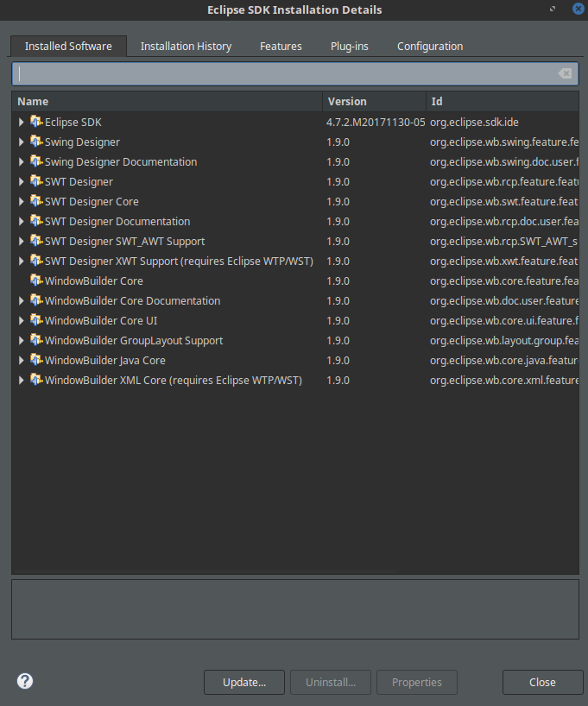The width and height of the screenshot is (588, 706).
Task: Expand Swing Designer Documentation node
Action: (22, 161)
